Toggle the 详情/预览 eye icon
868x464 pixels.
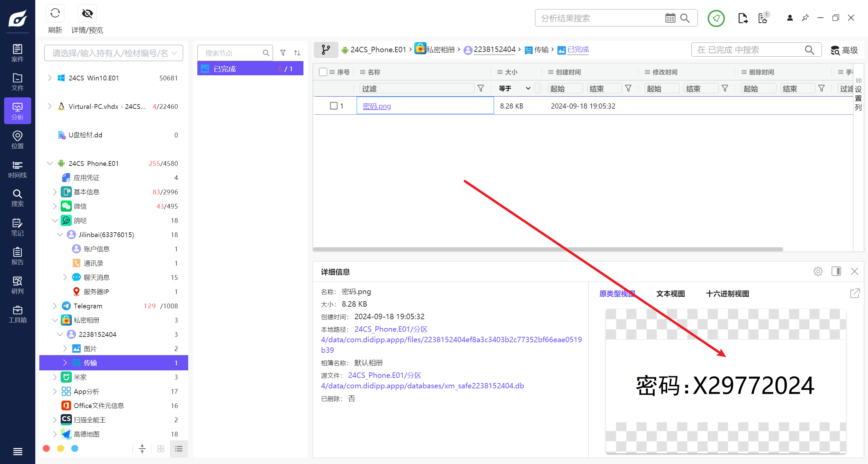point(87,14)
